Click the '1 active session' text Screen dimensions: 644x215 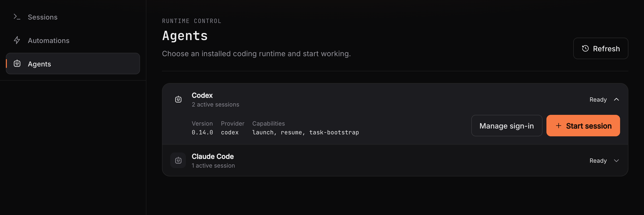pos(213,166)
